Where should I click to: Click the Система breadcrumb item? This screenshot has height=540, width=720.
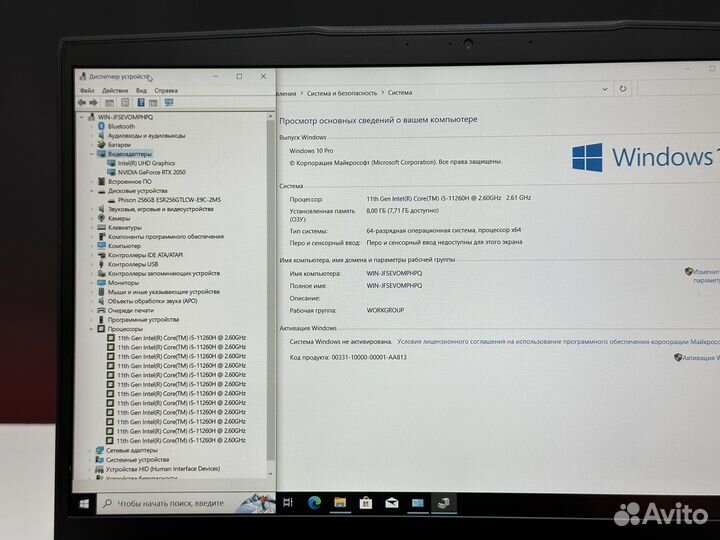(x=399, y=92)
